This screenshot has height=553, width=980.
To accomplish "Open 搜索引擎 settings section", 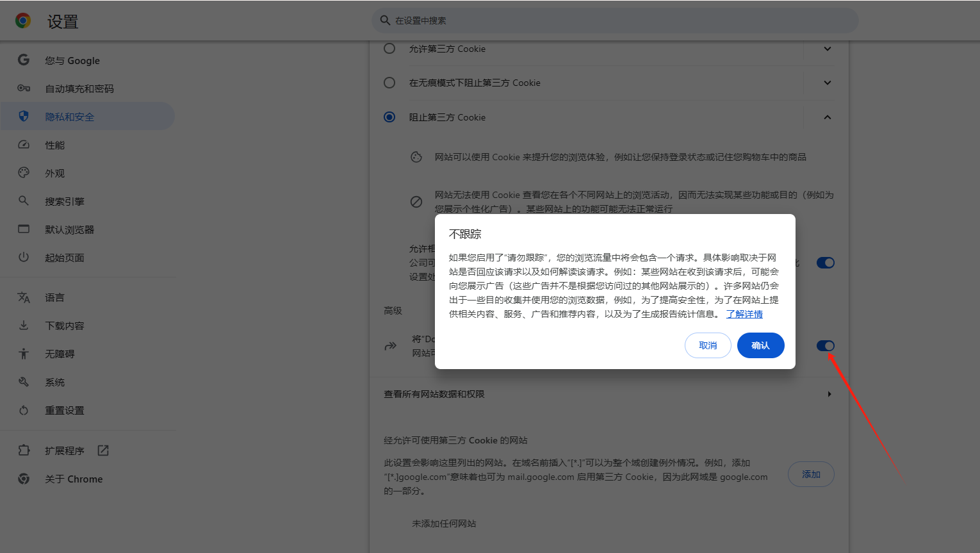I will [x=88, y=201].
